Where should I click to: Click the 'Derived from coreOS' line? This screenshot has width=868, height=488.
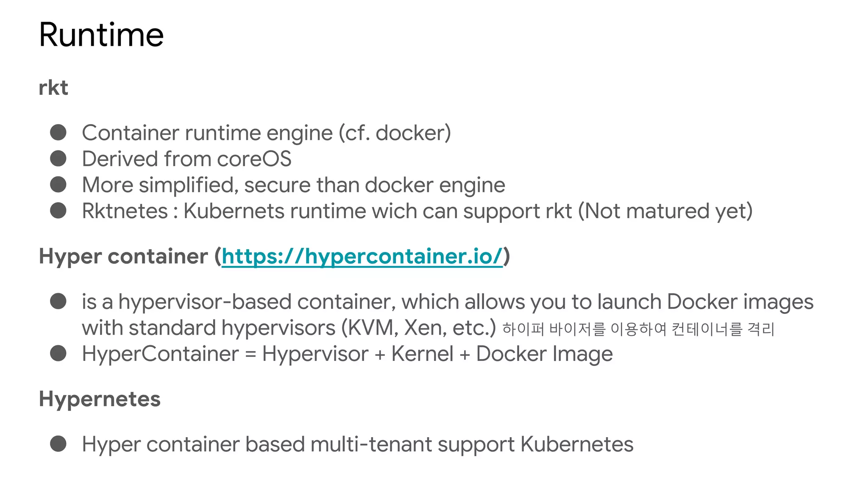coord(186,159)
